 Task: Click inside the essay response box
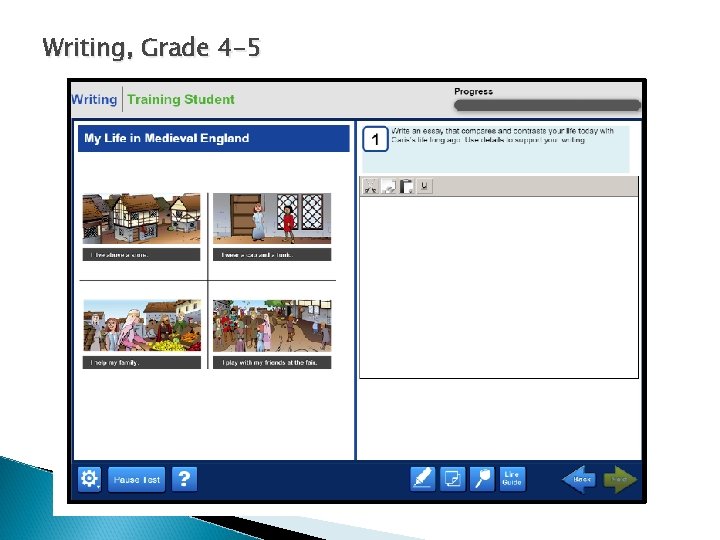pyautogui.click(x=499, y=287)
